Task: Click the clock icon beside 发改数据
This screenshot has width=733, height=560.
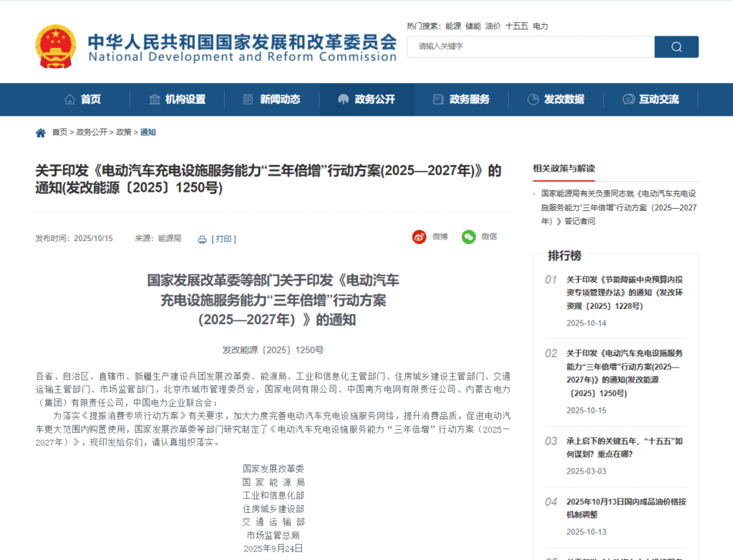Action: 532,99
